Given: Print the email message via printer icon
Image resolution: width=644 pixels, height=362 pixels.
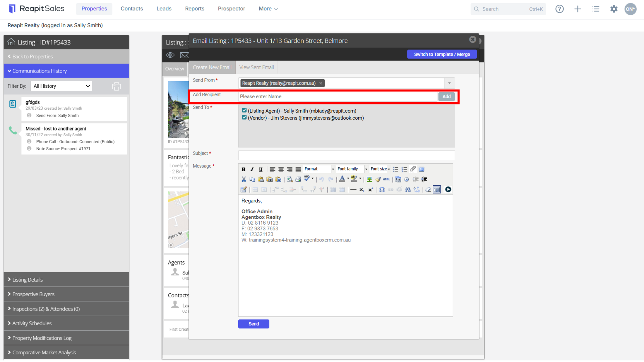Looking at the screenshot, I should [298, 179].
